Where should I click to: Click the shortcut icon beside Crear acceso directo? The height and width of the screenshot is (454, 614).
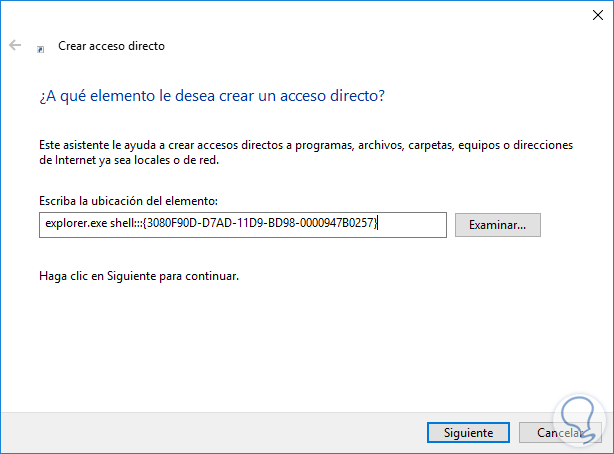[x=40, y=47]
